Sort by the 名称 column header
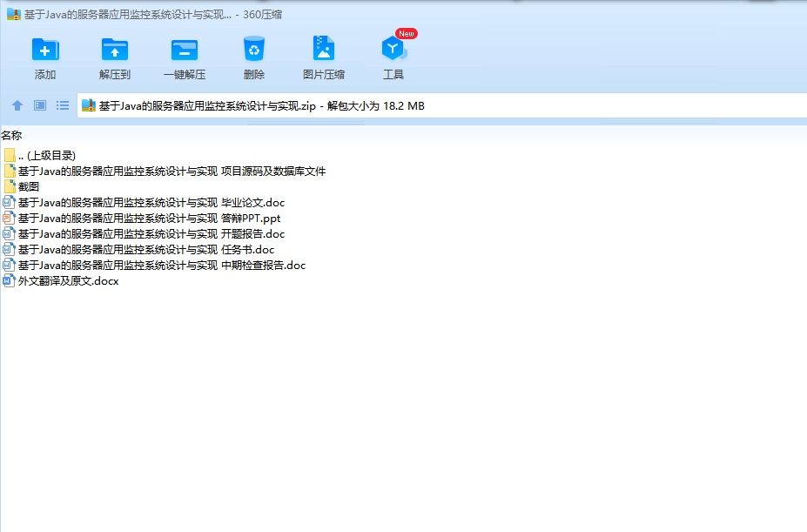 click(x=11, y=136)
